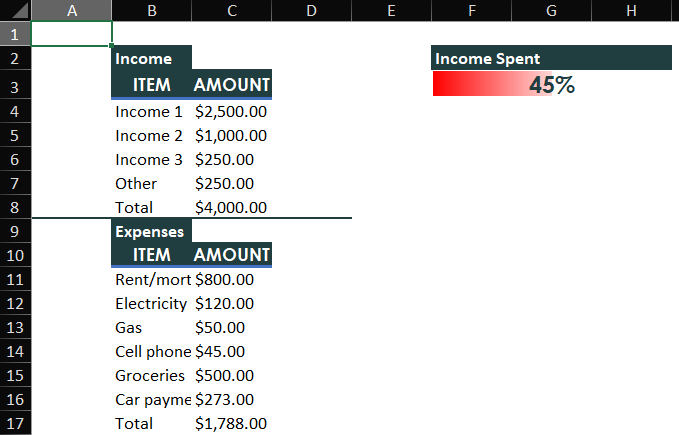Select column C header
Screen dimensions: 679x435
click(x=231, y=10)
